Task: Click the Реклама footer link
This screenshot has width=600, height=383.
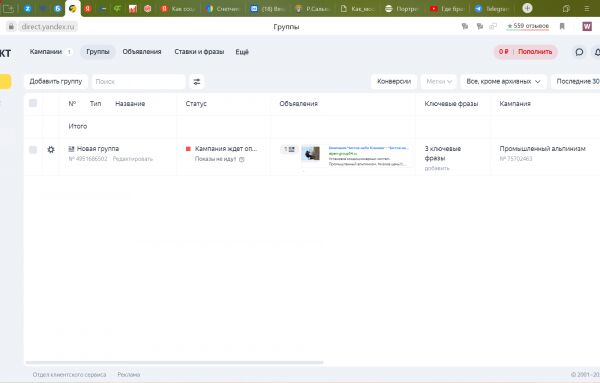Action: pos(129,375)
